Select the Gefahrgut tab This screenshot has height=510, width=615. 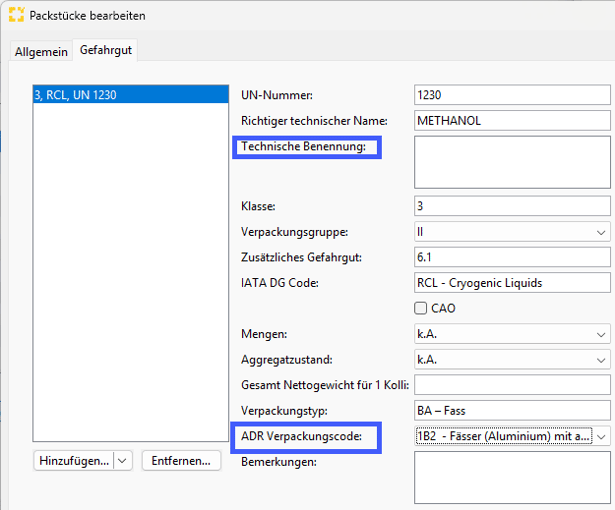[106, 50]
